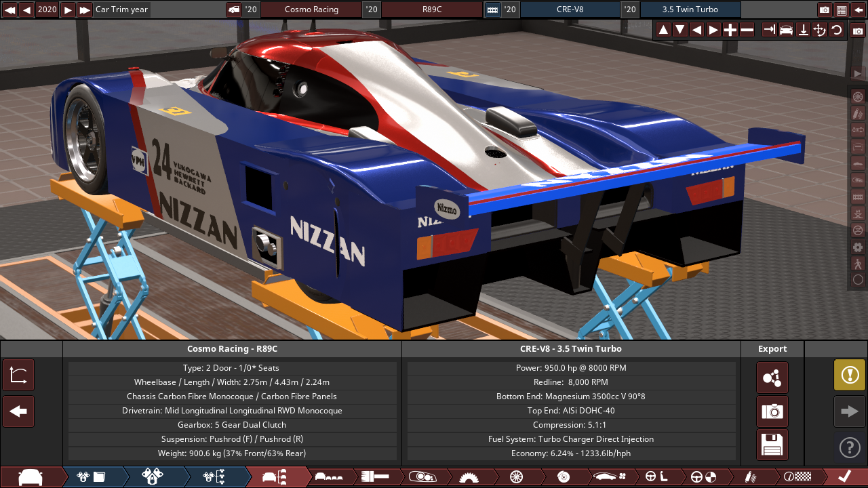
Task: Fast-forward the trim year with double arrows
Action: tap(85, 9)
